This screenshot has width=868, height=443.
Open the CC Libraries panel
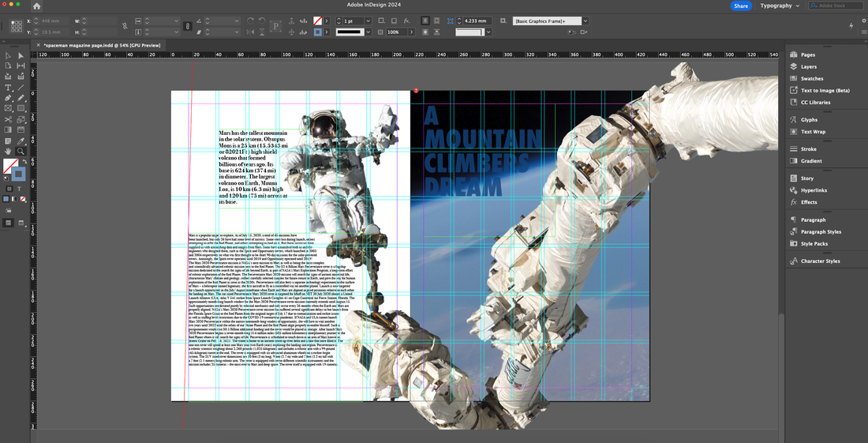tap(815, 103)
